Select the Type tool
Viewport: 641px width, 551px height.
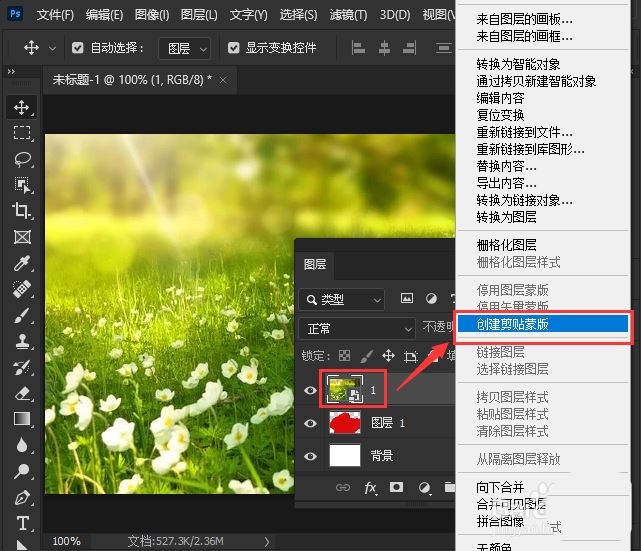[x=22, y=523]
